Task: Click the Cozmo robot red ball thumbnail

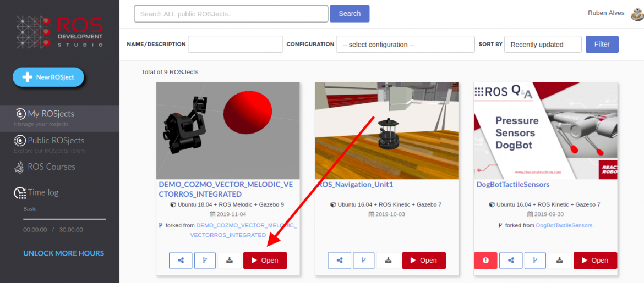Action: [228, 130]
